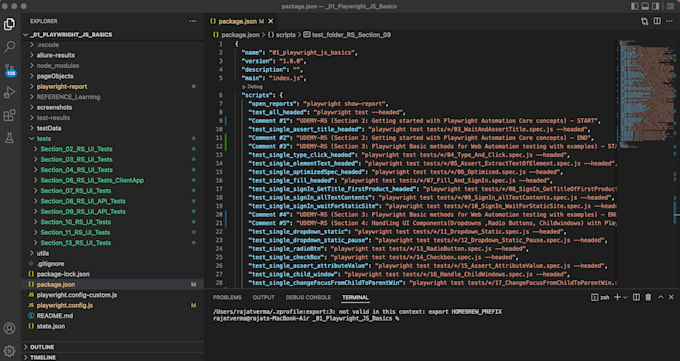Click test_folder_RS_Section_09 breadcrumb item
This screenshot has width=680, height=361.
(x=351, y=35)
